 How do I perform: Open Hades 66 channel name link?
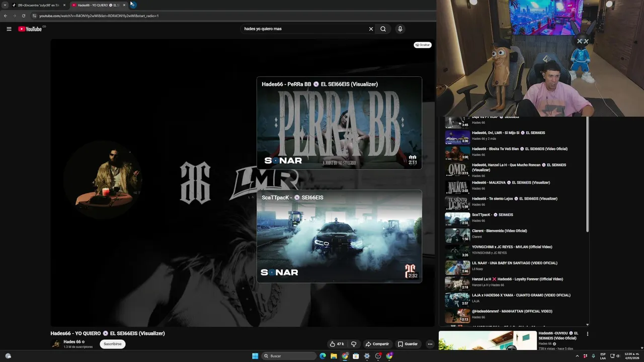(72, 342)
